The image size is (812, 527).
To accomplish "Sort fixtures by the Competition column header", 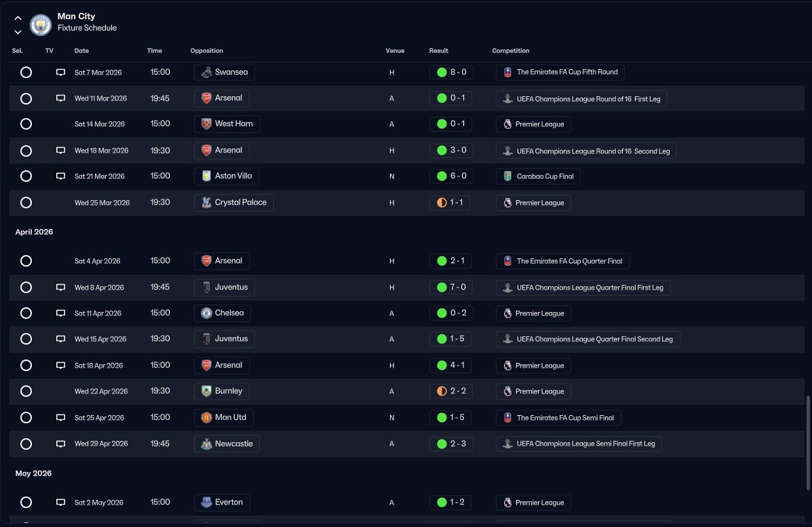I will [510, 51].
